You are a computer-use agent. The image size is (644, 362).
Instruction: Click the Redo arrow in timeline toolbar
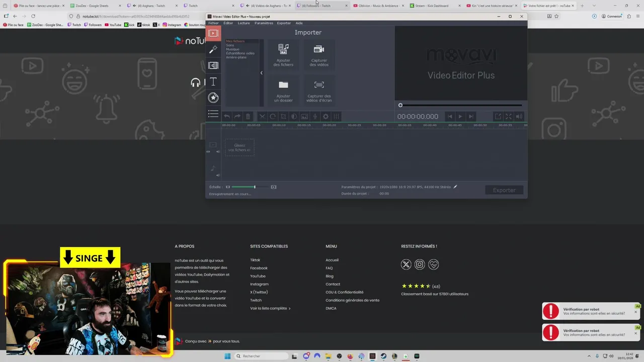point(237,117)
